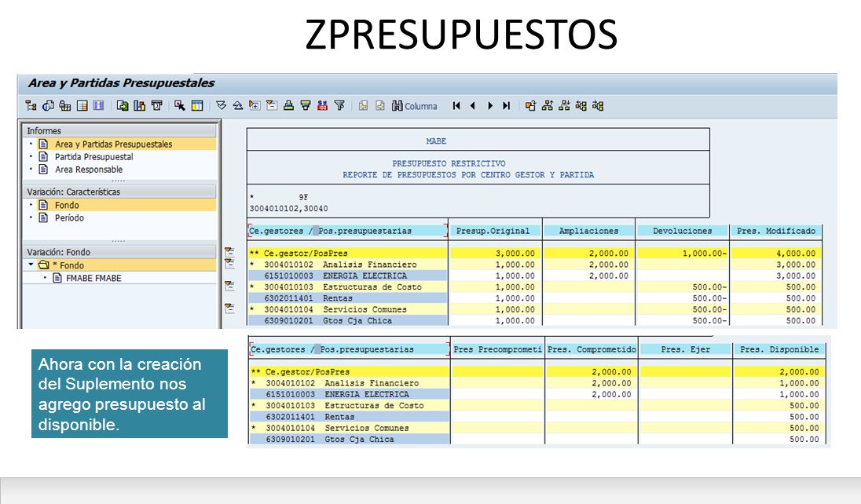Click 6151010003 ENERGIA ELECTRICA row in upper table

click(347, 276)
